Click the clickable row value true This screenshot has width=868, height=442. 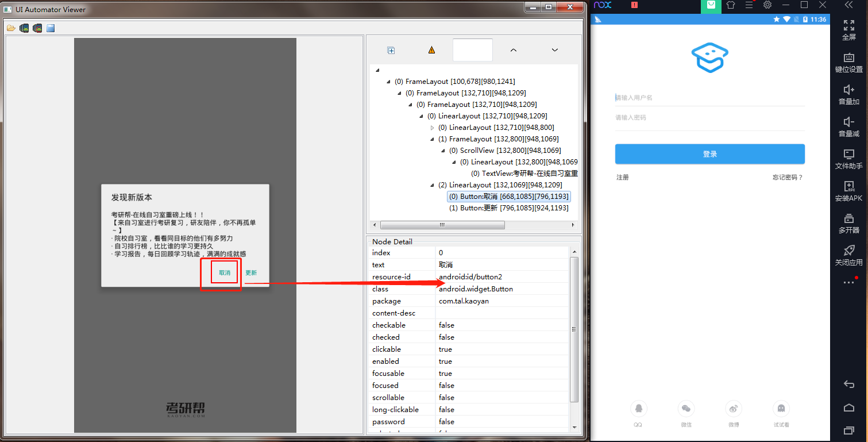[x=445, y=349]
